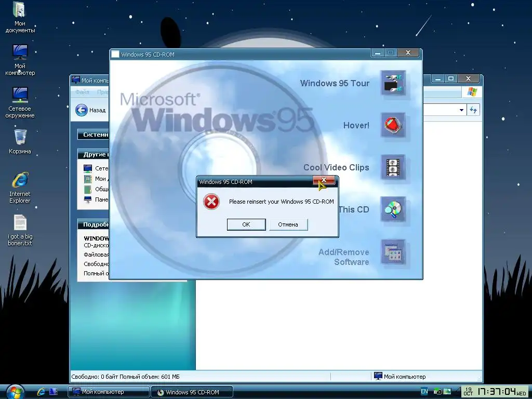Click the Отмена button in the error dialog
Viewport: 532px width, 399px height.
tap(288, 224)
